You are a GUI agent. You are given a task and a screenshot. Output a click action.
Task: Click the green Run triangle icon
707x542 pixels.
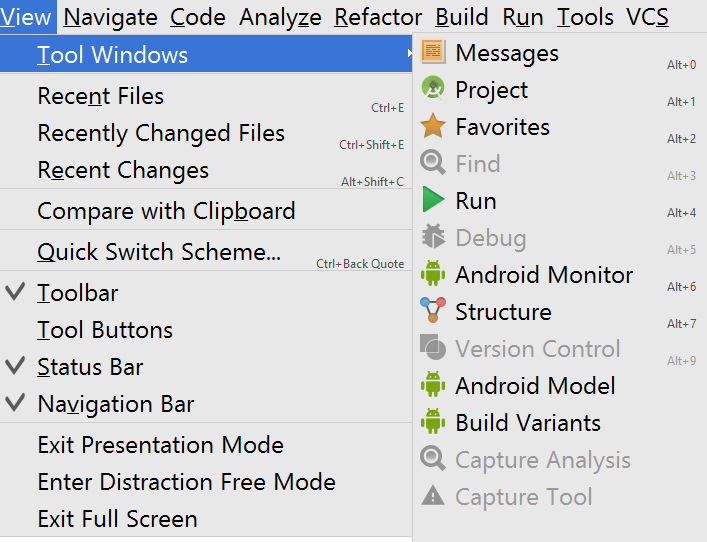tap(433, 199)
